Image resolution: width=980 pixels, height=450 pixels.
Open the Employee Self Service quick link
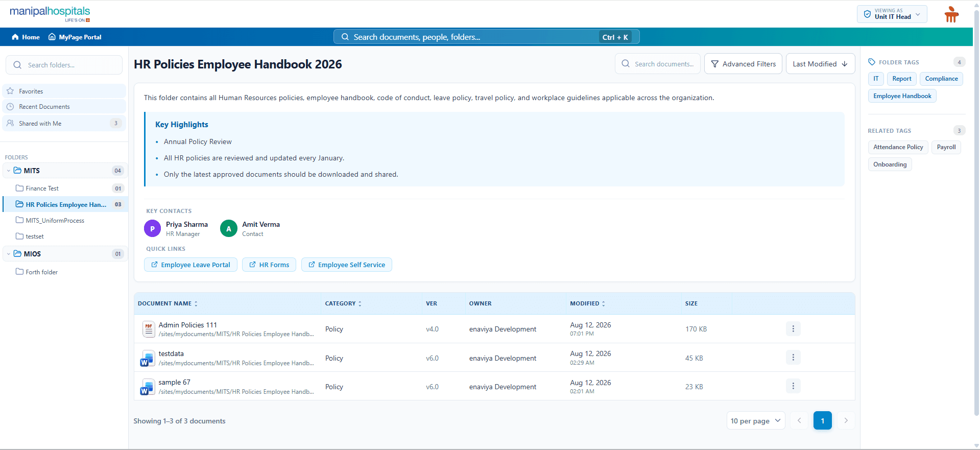click(x=347, y=265)
